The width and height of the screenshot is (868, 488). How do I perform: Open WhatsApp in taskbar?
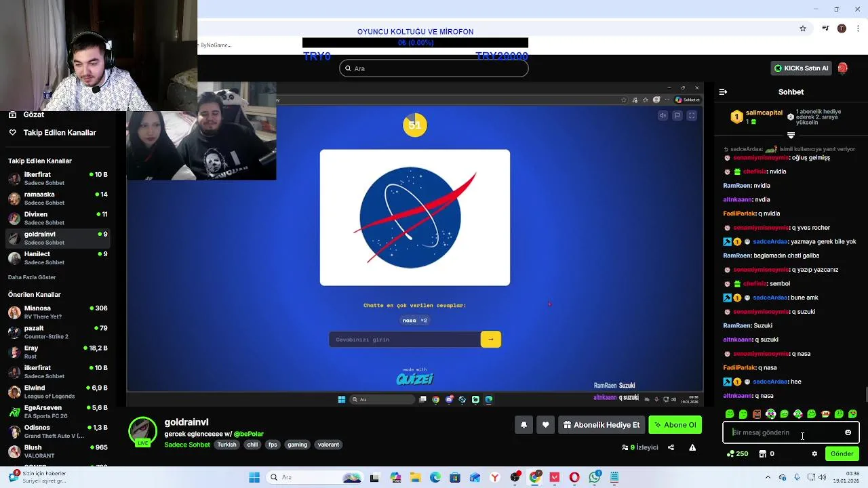pos(595,477)
